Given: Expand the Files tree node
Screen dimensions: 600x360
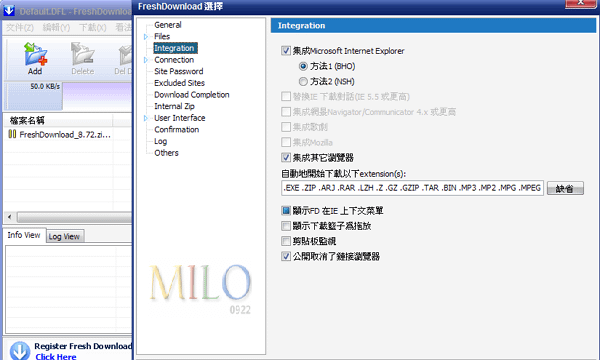Looking at the screenshot, I should click(146, 37).
